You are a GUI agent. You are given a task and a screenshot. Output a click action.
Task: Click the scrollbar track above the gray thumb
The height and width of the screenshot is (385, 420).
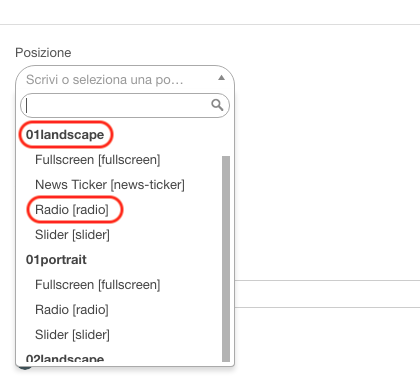226,139
